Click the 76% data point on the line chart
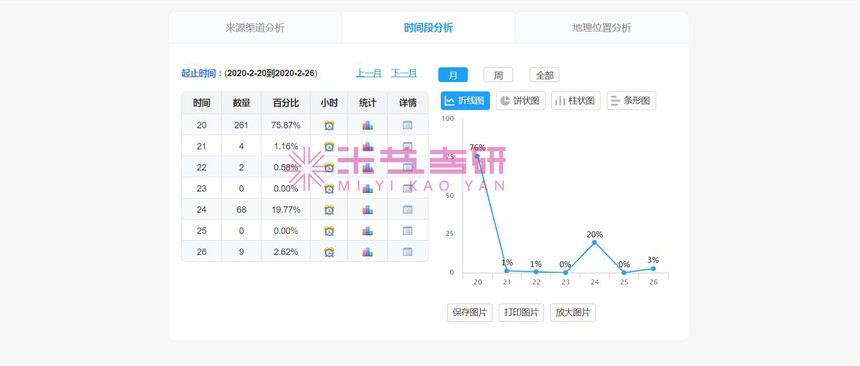The image size is (860, 366). coord(477,156)
